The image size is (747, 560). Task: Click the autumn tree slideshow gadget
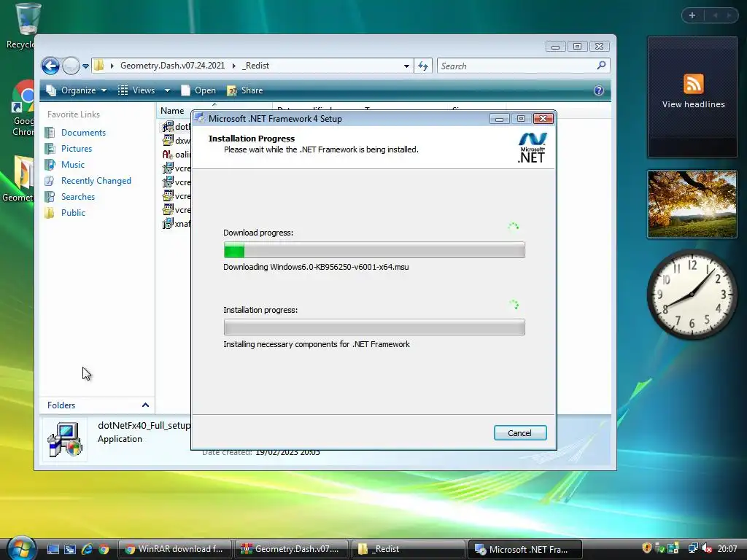(x=692, y=204)
